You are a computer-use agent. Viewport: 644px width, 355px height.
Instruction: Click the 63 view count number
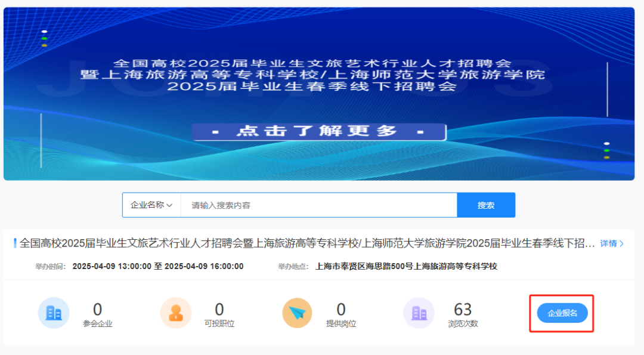pos(463,309)
